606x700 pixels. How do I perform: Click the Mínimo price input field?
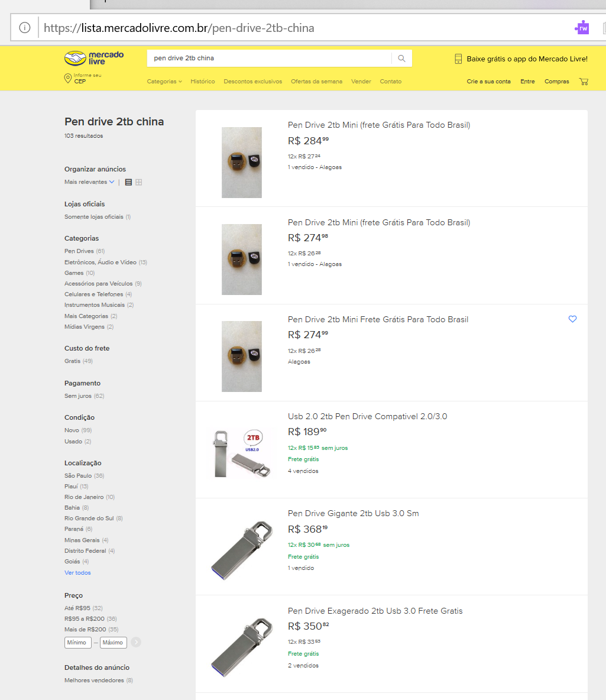77,642
